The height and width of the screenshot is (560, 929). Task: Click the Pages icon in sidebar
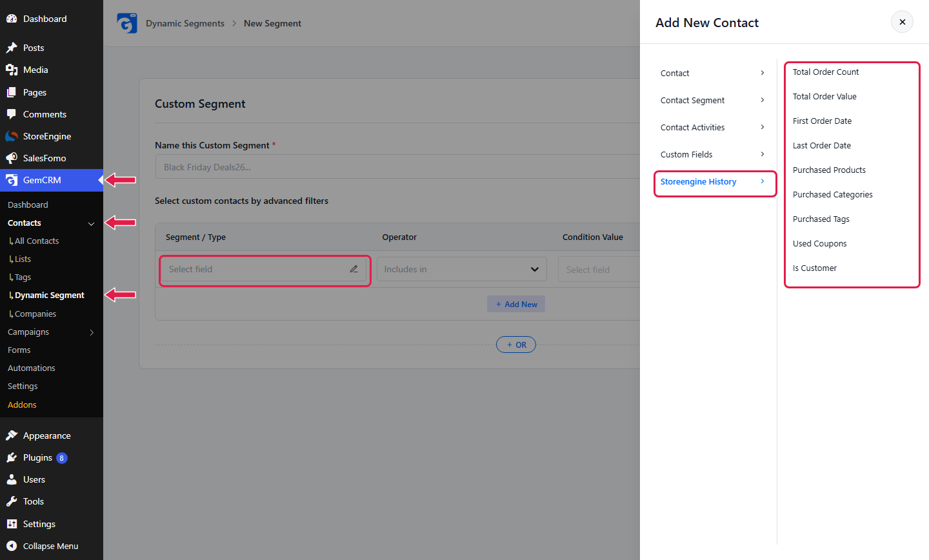(11, 92)
